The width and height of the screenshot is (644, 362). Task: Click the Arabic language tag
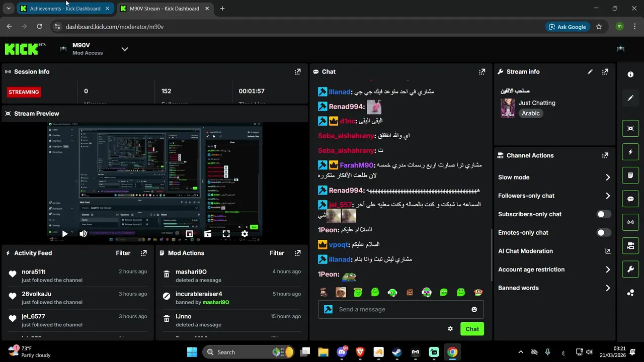click(x=531, y=114)
